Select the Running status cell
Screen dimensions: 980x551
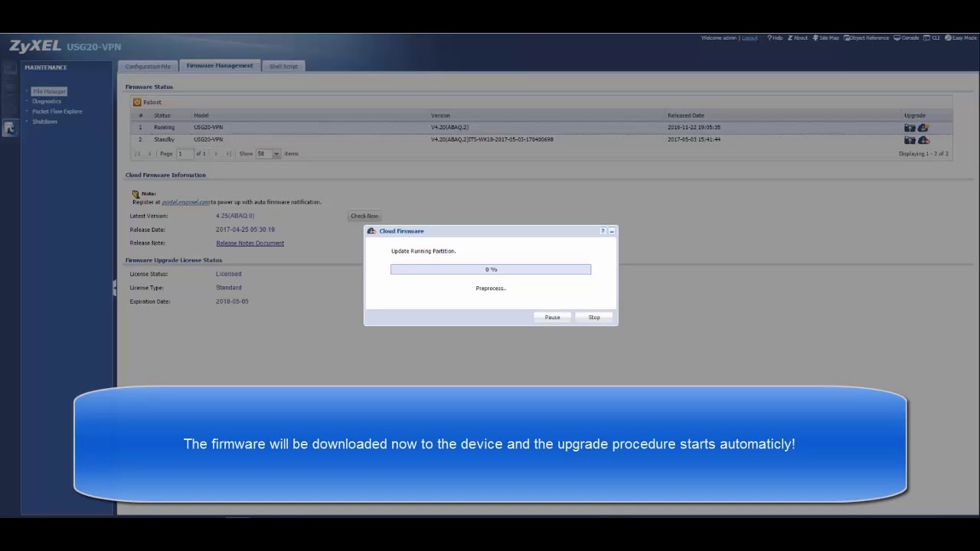point(164,128)
